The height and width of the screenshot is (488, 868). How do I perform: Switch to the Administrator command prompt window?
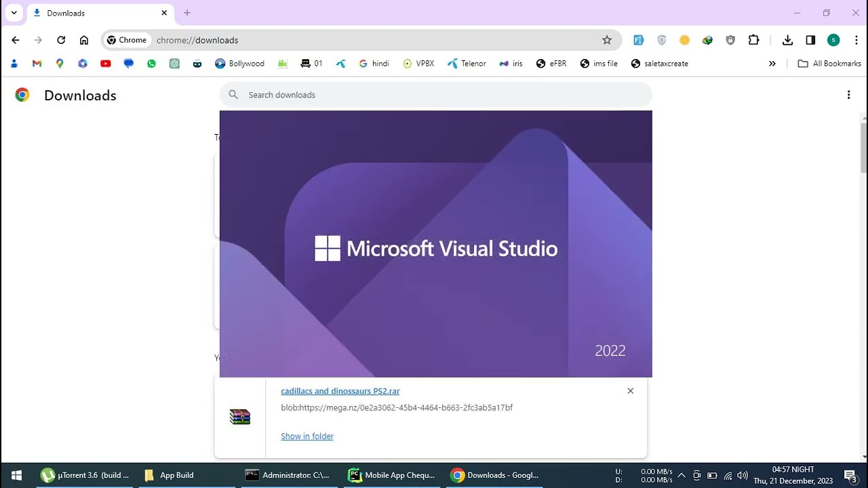tap(288, 475)
